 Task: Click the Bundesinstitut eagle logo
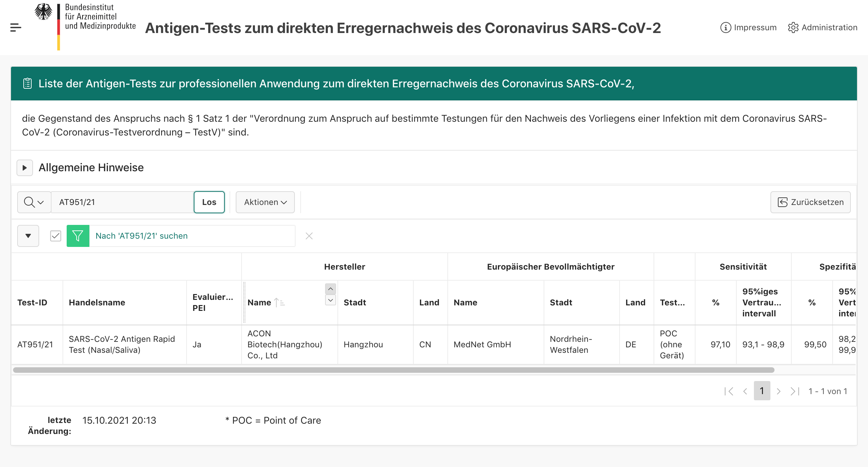point(44,12)
